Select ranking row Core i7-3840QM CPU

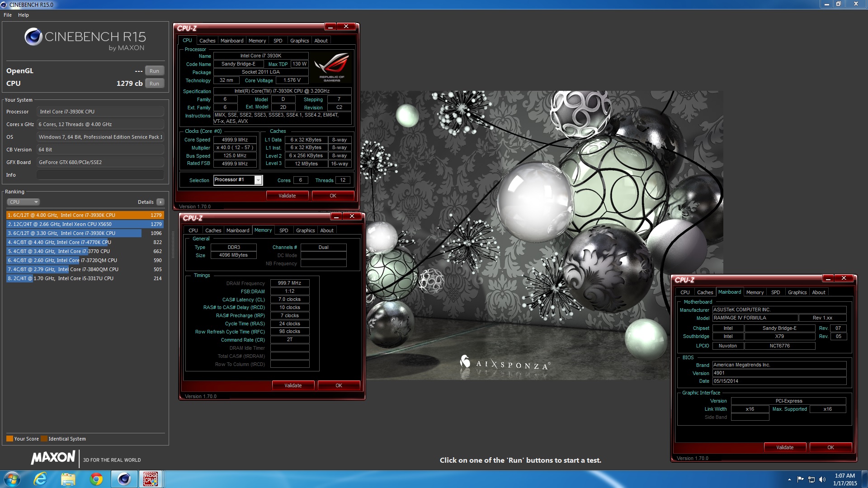click(85, 269)
